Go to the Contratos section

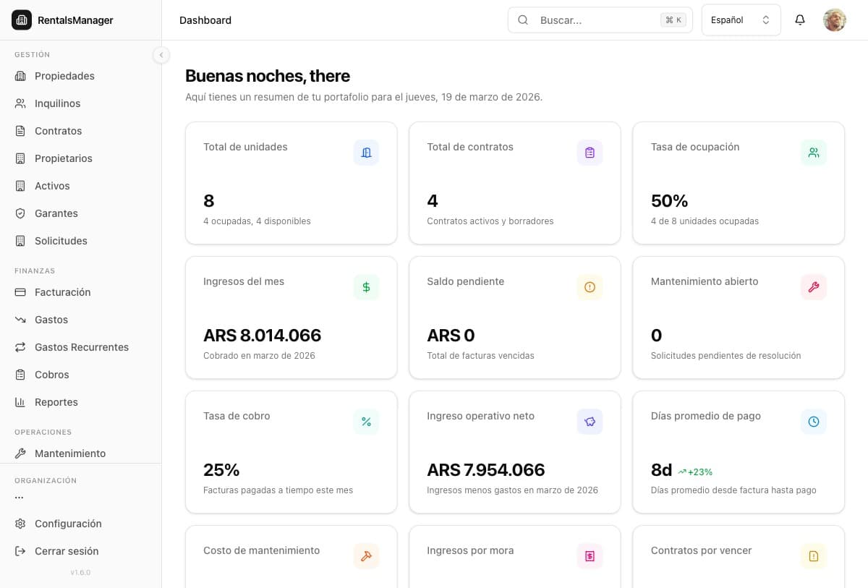(x=58, y=131)
